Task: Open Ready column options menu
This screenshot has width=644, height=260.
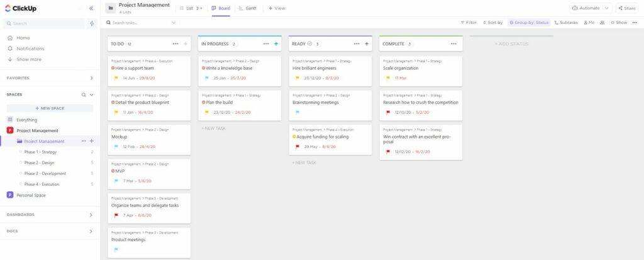Action: click(x=357, y=43)
